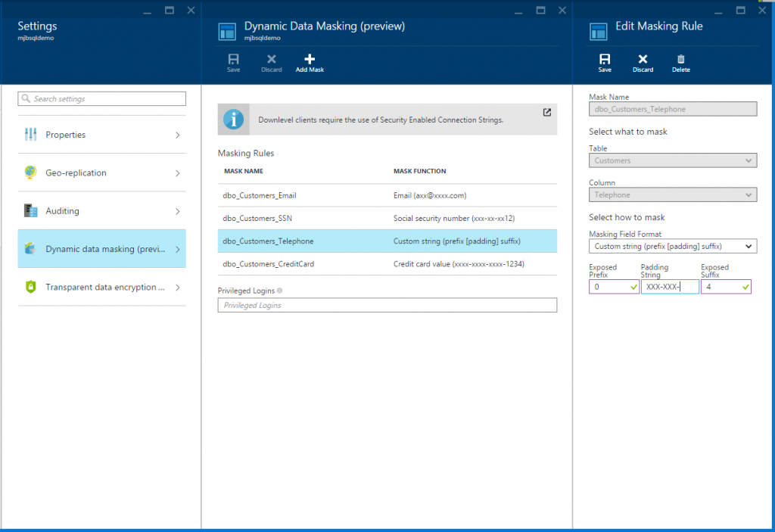The width and height of the screenshot is (775, 532).
Task: Open the external link icon in info banner
Action: [x=546, y=112]
